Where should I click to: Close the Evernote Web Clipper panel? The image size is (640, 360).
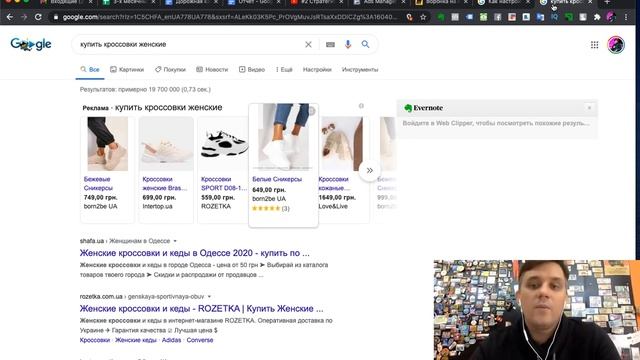[589, 108]
